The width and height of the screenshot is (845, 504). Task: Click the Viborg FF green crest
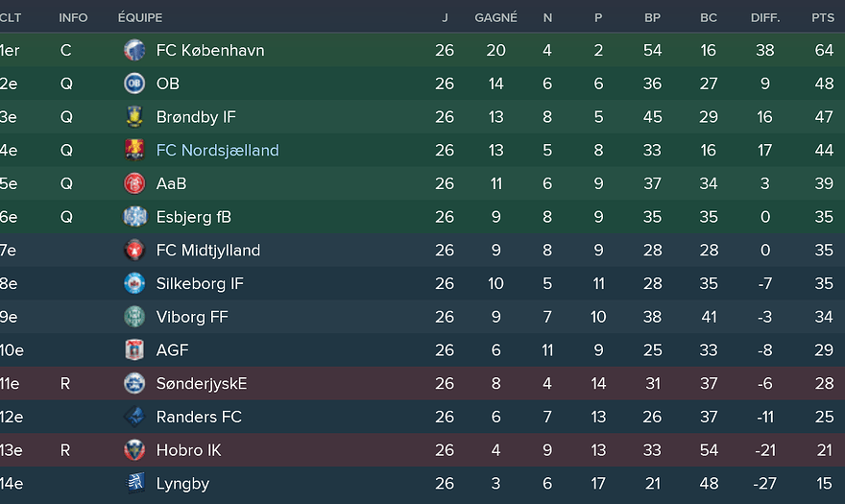[134, 317]
